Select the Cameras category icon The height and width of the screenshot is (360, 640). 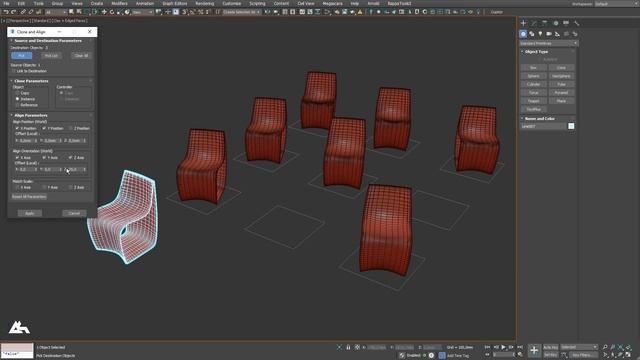point(549,34)
